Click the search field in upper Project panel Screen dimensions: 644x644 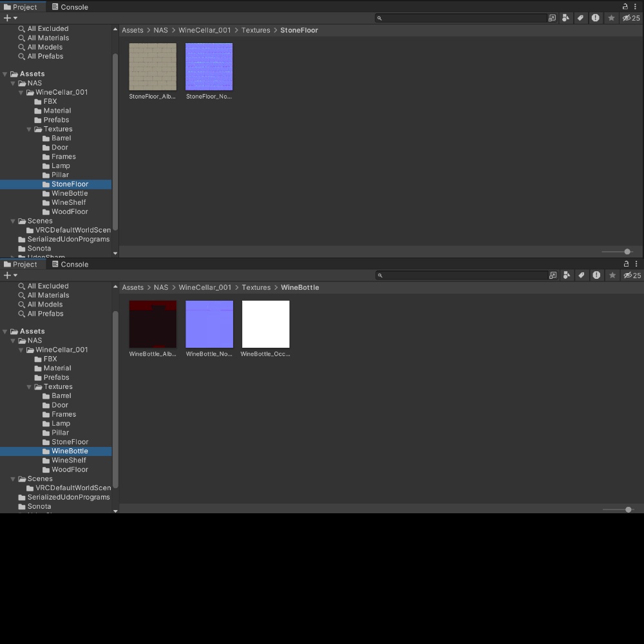pos(462,17)
